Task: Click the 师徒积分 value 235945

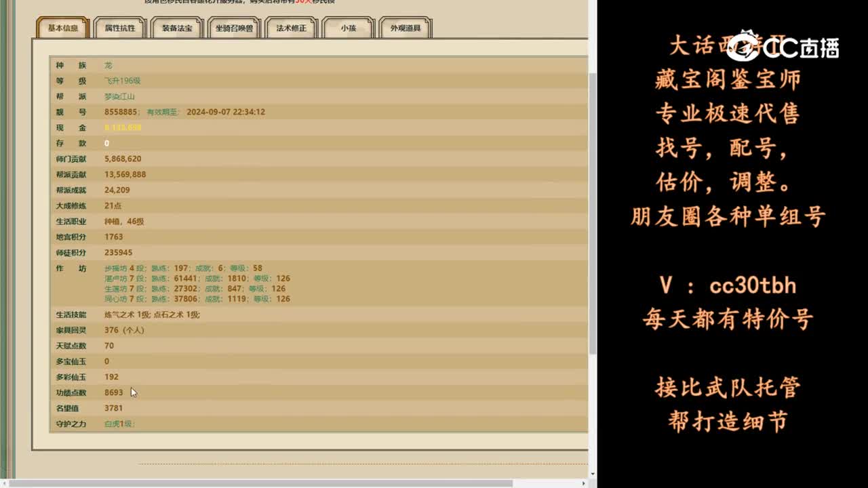Action: 119,252
